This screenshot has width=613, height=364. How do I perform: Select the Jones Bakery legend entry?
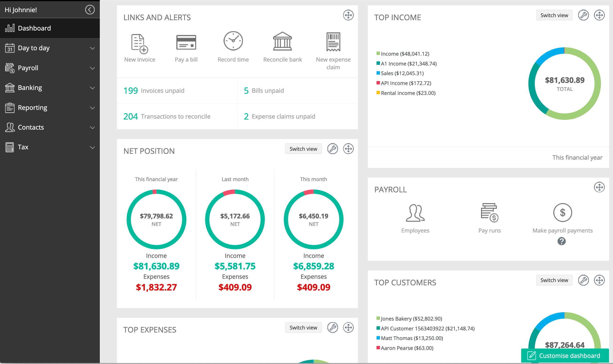tap(409, 319)
